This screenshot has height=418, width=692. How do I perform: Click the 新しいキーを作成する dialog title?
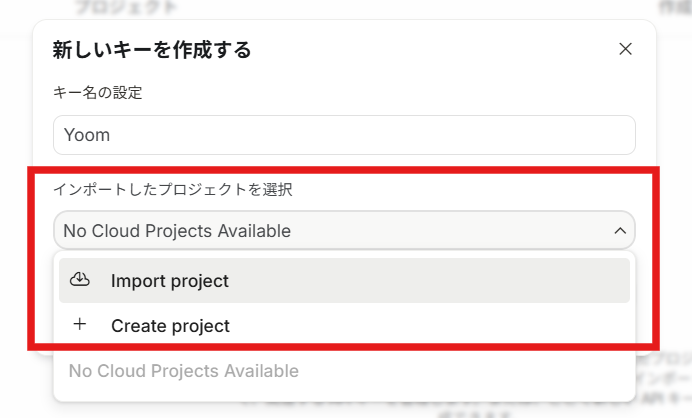coord(151,49)
